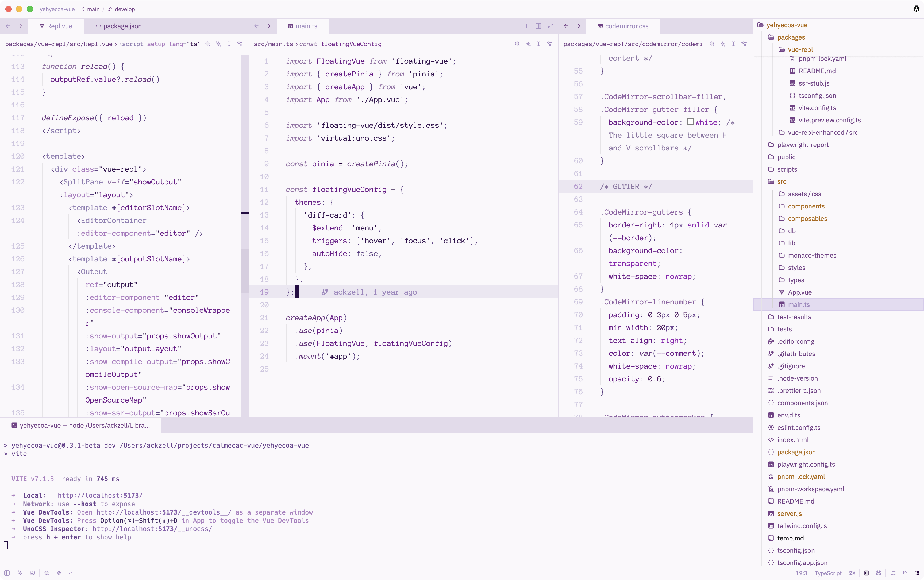Viewport: 924px width, 580px height.
Task: Select the terminal tab yehyecoa-vue — node
Action: point(81,425)
